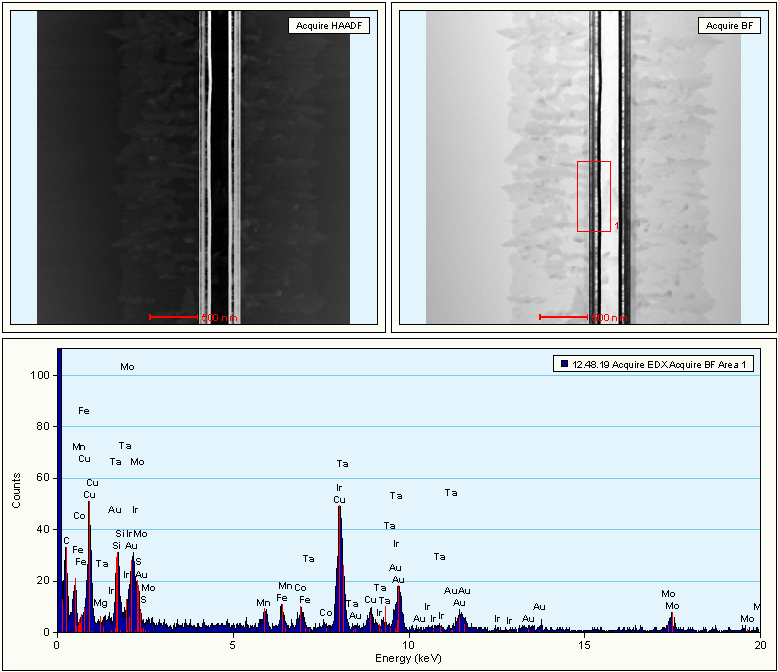Click the C carbon peak label
Viewport: 778px width, 672px height.
(x=66, y=540)
